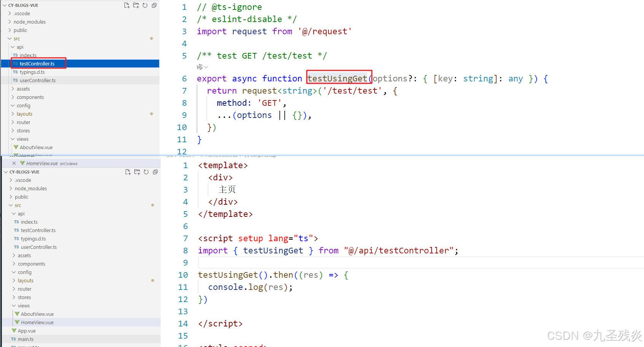Image resolution: width=644 pixels, height=347 pixels.
Task: Expand router folder in upper explorer
Action: click(x=81, y=123)
